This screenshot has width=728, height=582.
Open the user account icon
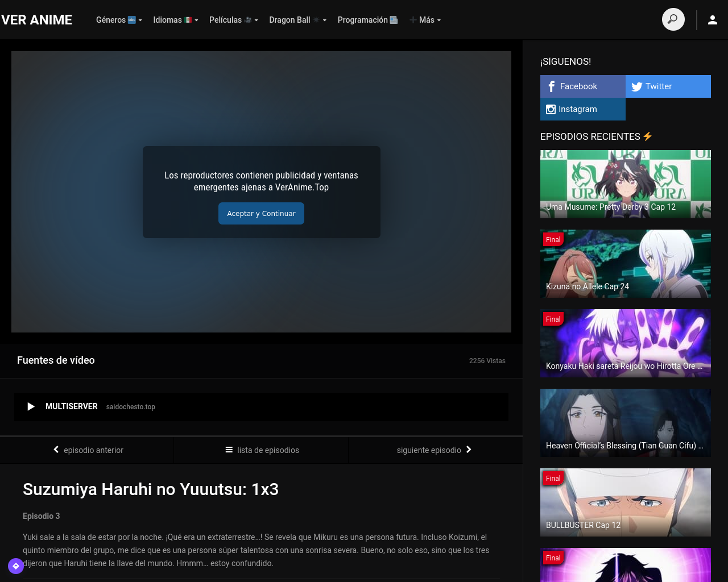[x=712, y=20]
